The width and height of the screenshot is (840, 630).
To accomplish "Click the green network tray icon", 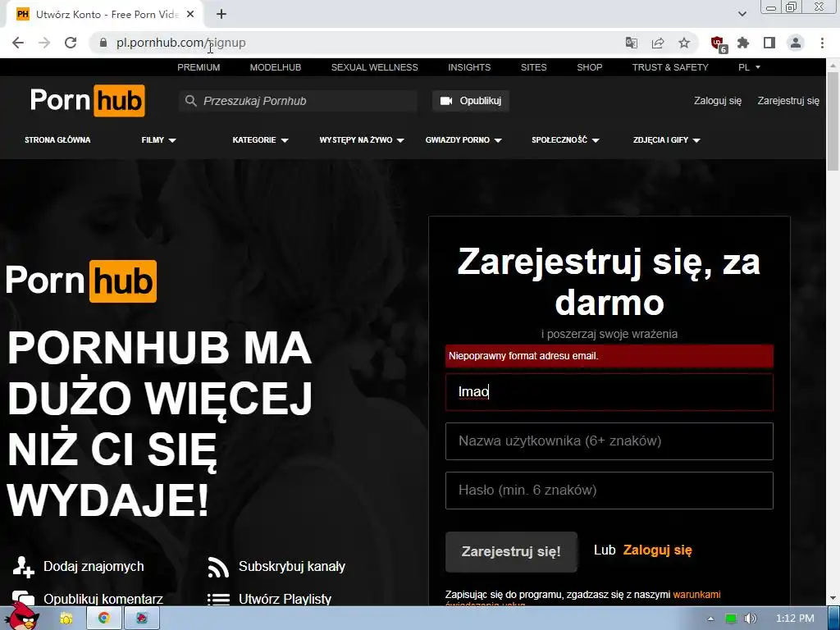I will [731, 619].
